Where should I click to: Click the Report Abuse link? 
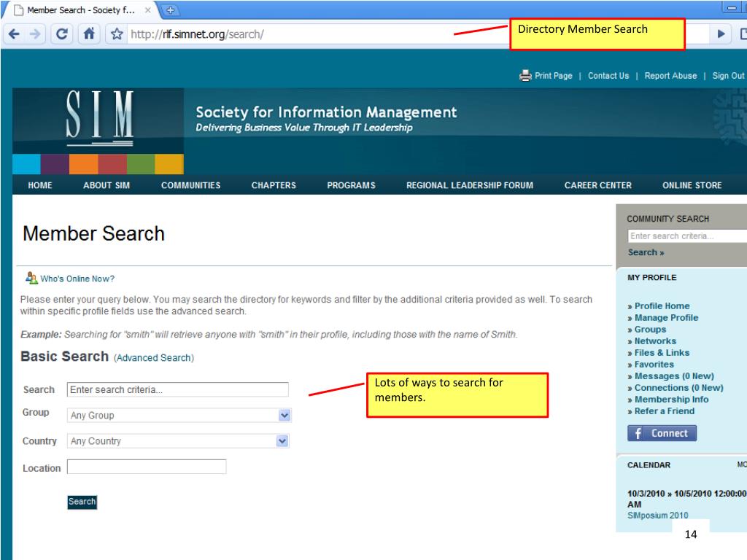(671, 76)
